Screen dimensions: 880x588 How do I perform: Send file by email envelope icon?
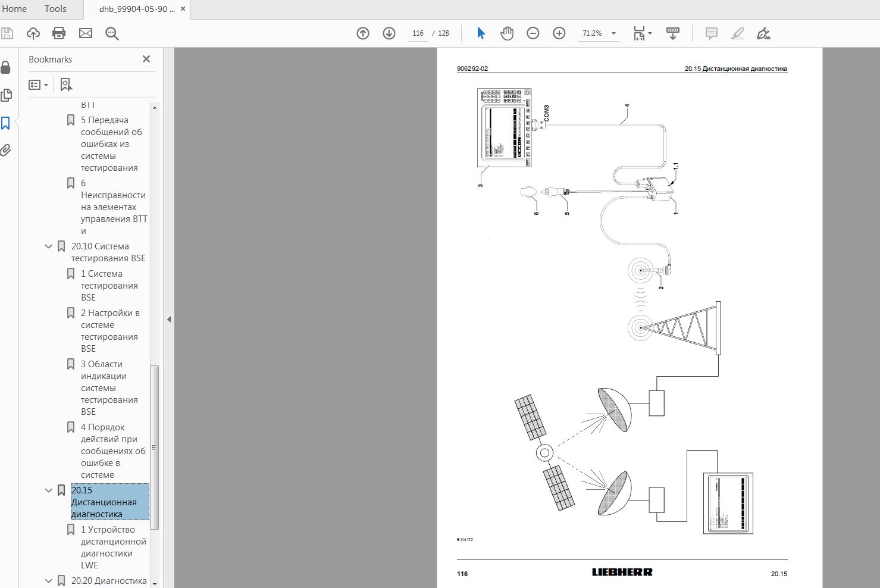[86, 33]
